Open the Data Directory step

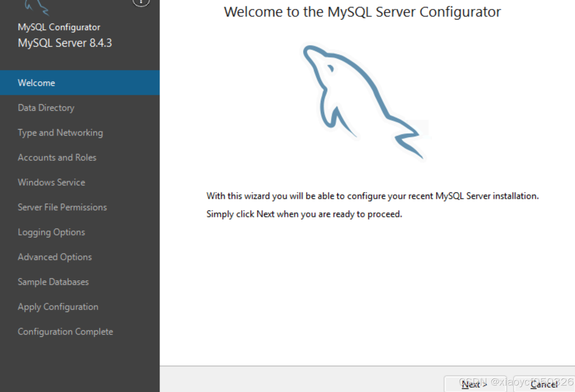80,108
